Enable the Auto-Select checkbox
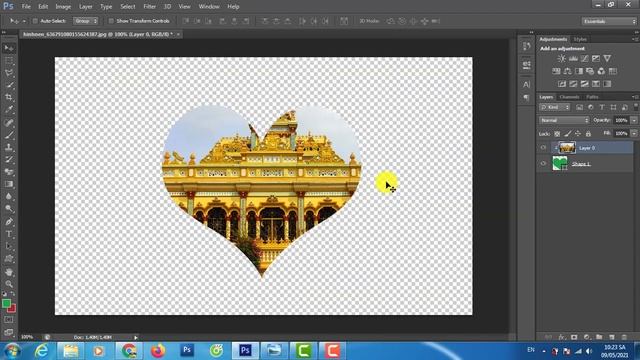Viewport: 640px width, 360px height. click(x=35, y=21)
